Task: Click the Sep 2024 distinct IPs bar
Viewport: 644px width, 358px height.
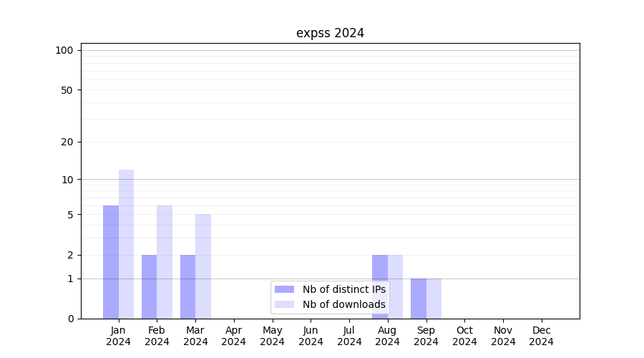Action: point(418,299)
